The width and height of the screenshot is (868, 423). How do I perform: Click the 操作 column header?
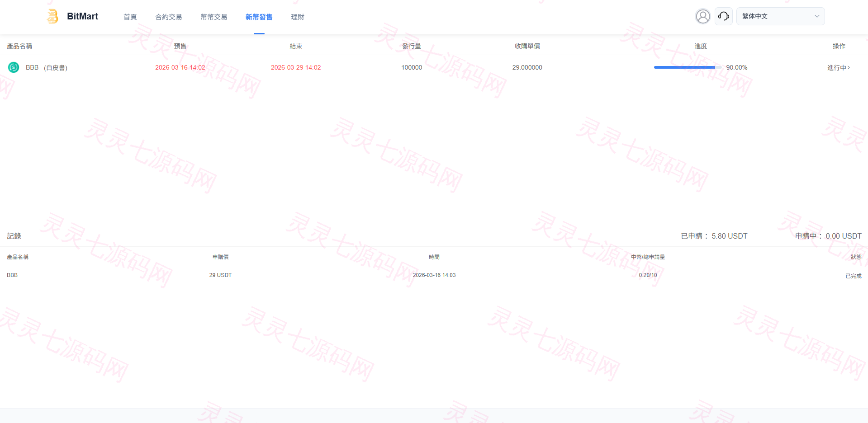(x=839, y=46)
